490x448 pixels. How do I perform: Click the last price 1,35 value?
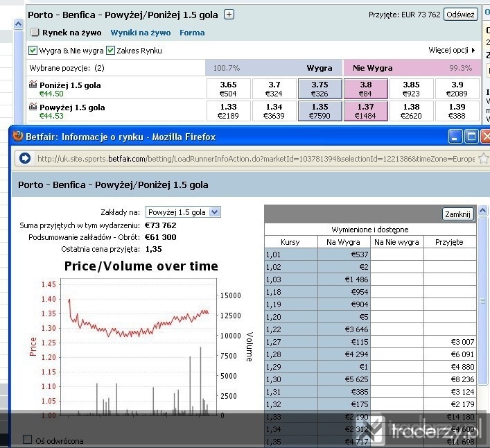point(153,249)
